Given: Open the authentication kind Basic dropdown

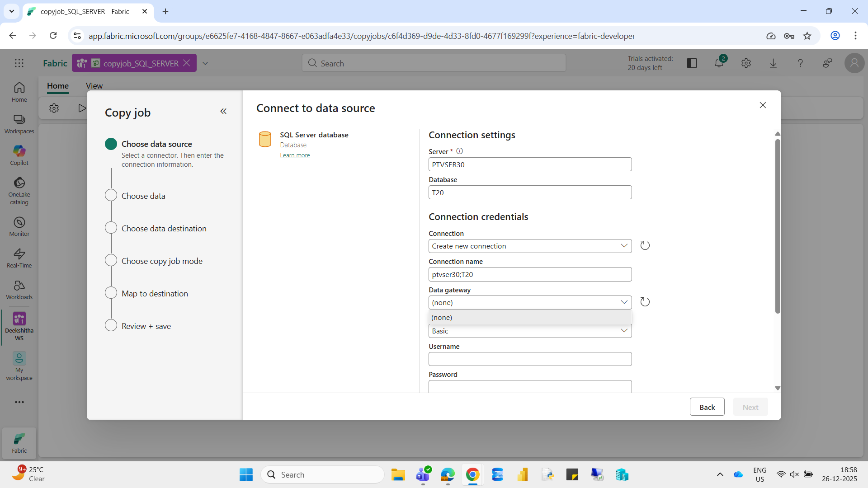Looking at the screenshot, I should tap(530, 331).
